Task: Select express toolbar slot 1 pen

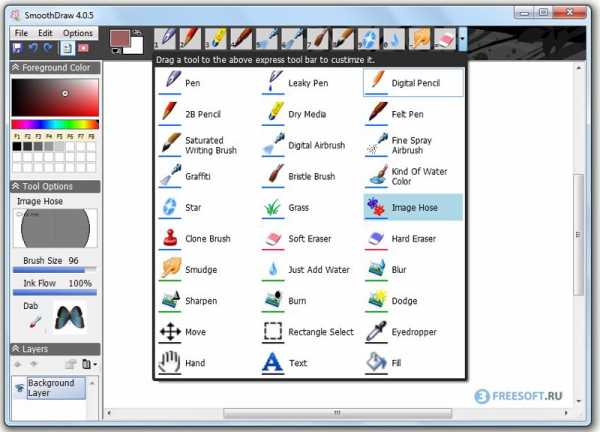Action: coord(165,39)
